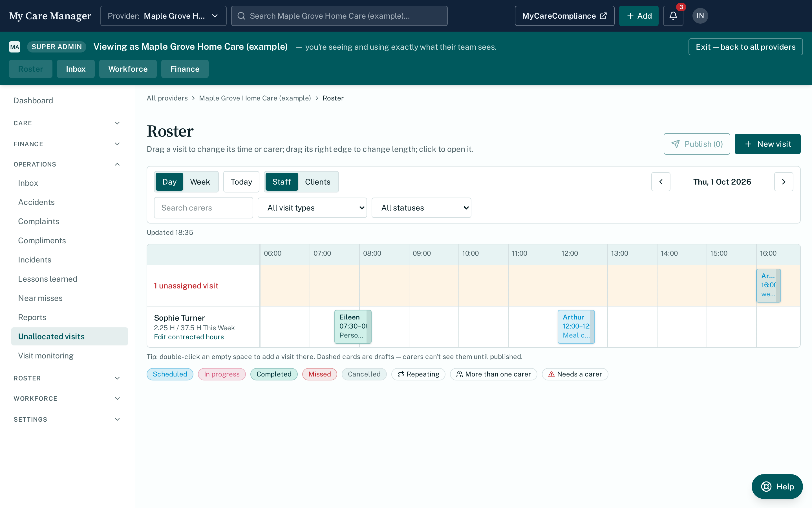Open the All statuses dropdown
This screenshot has width=812, height=508.
coord(421,208)
